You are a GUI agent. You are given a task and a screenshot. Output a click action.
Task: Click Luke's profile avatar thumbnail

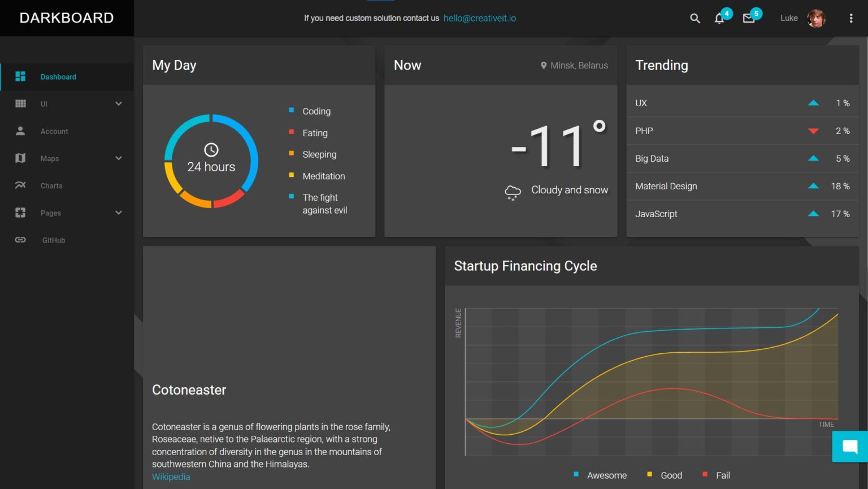pos(816,18)
